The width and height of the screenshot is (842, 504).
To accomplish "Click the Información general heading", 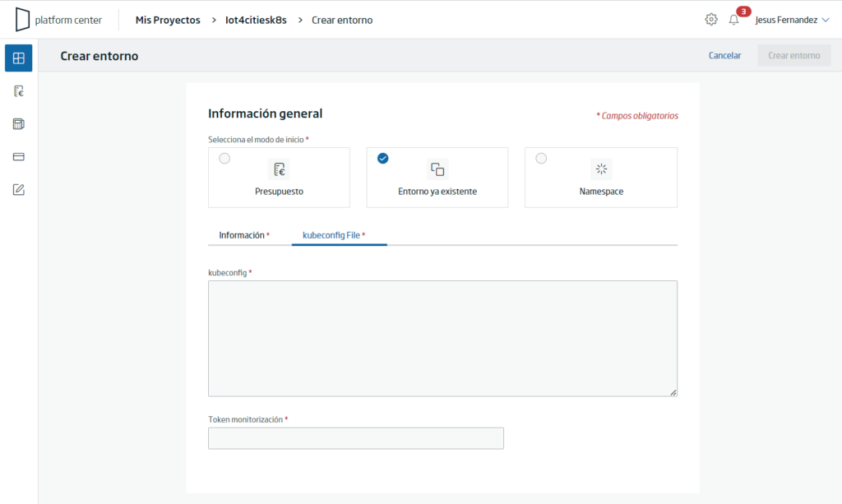I will coord(266,113).
